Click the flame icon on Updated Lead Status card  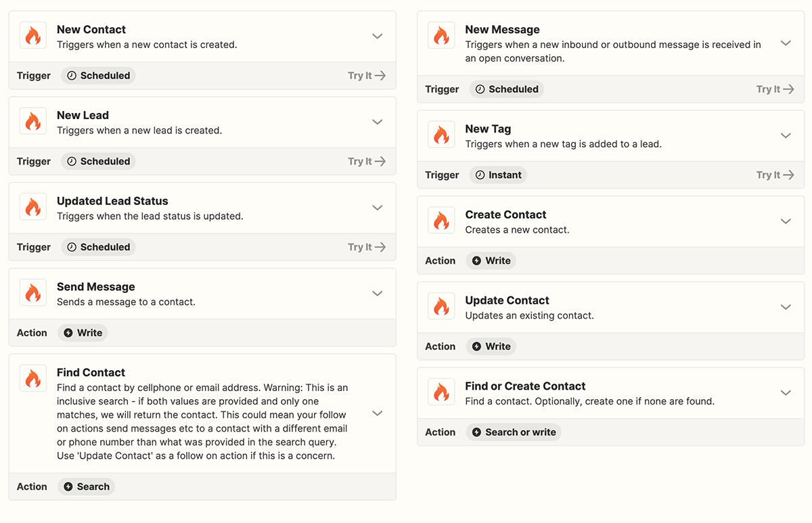click(x=33, y=208)
